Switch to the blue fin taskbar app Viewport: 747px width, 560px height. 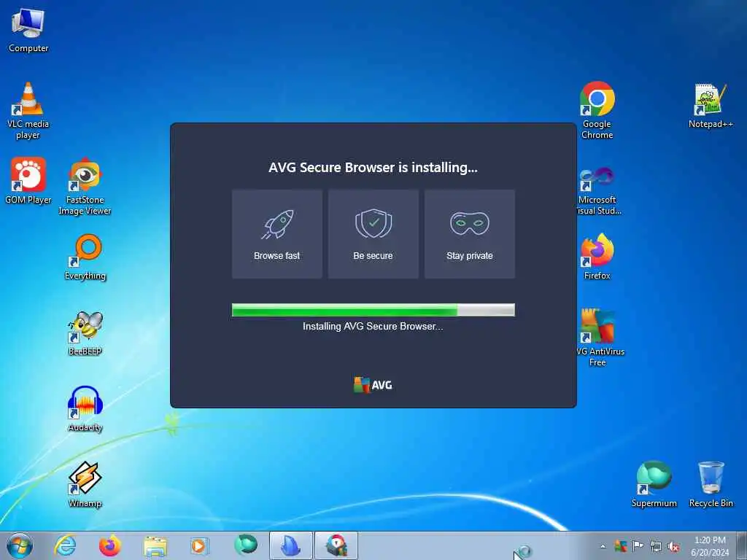pos(290,545)
